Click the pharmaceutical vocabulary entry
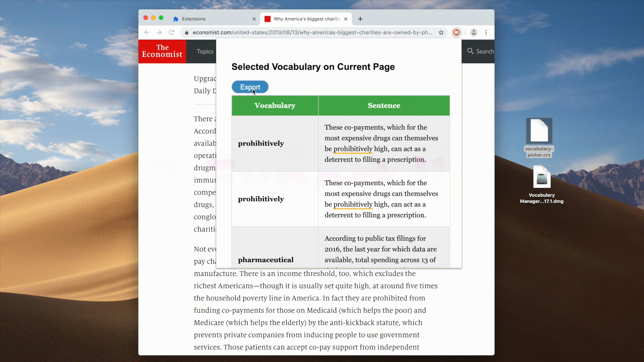Image resolution: width=644 pixels, height=362 pixels. [266, 260]
